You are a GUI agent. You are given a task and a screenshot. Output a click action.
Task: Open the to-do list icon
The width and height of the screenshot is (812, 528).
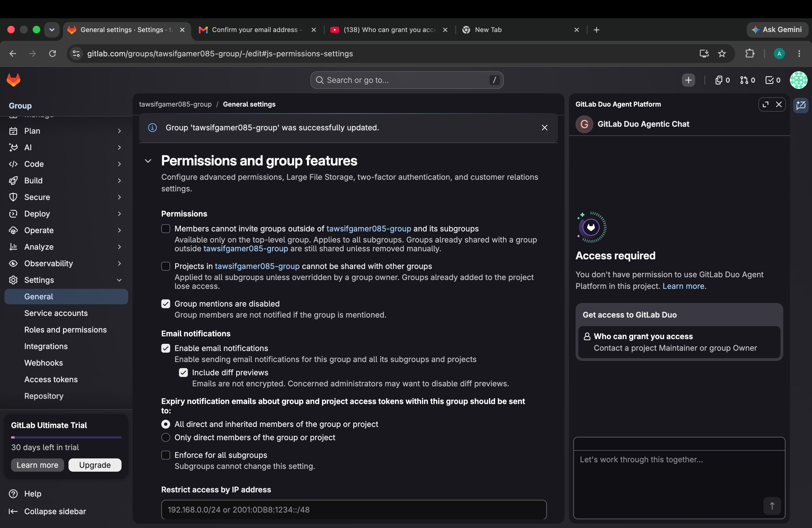click(x=773, y=80)
